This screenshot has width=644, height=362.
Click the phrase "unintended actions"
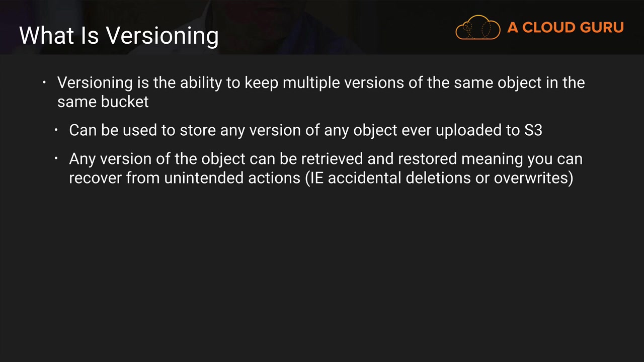tap(232, 178)
